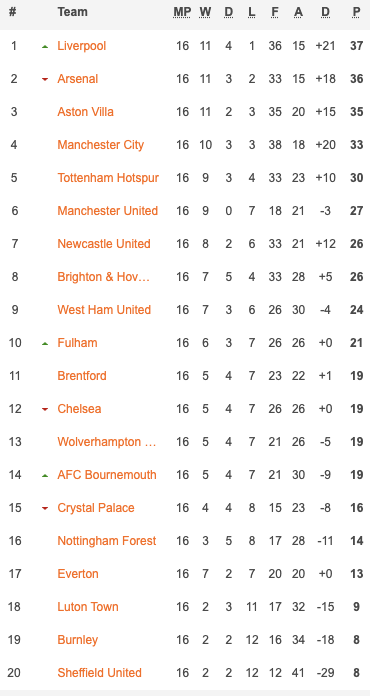Click the red down arrow beside Chelsea
This screenshot has width=370, height=696.
click(x=44, y=409)
